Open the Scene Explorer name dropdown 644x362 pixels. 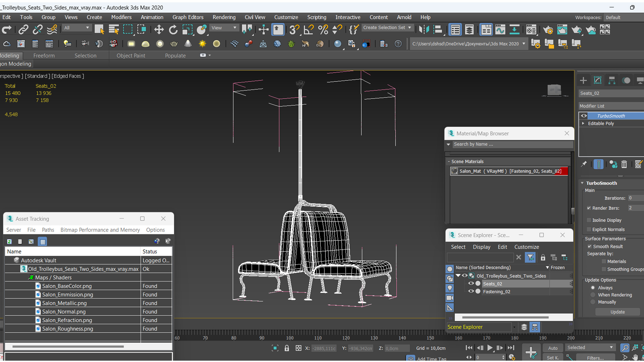(547, 267)
